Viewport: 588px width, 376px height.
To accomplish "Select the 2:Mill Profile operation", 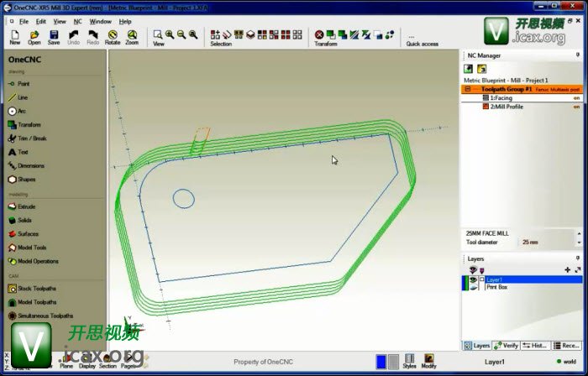I will [507, 107].
